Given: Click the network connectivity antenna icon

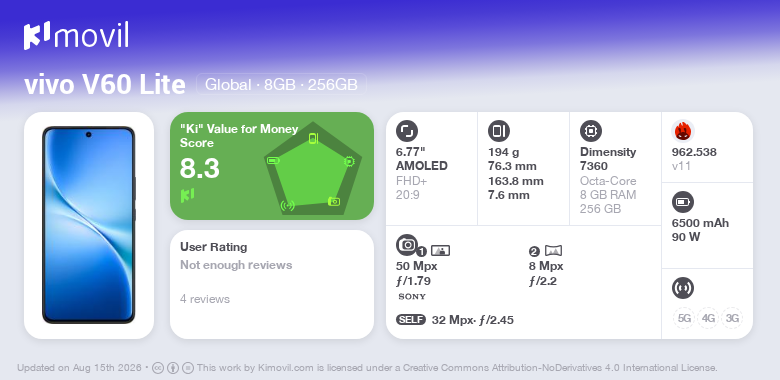Looking at the screenshot, I should (x=683, y=288).
